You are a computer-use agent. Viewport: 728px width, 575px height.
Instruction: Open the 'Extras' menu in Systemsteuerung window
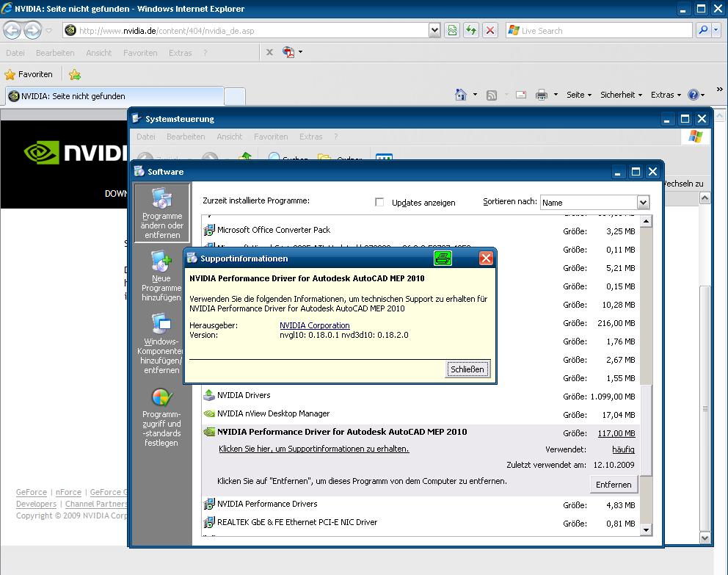(x=310, y=137)
